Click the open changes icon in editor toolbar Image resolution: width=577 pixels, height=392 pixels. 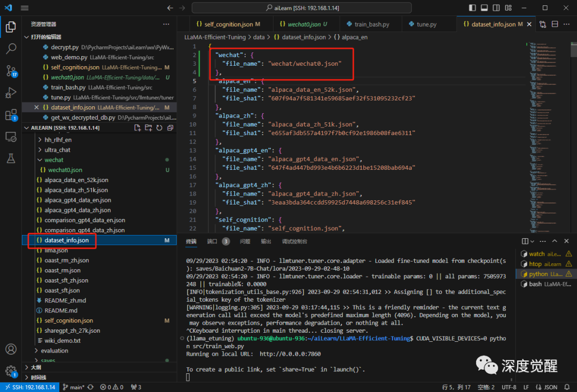[543, 24]
